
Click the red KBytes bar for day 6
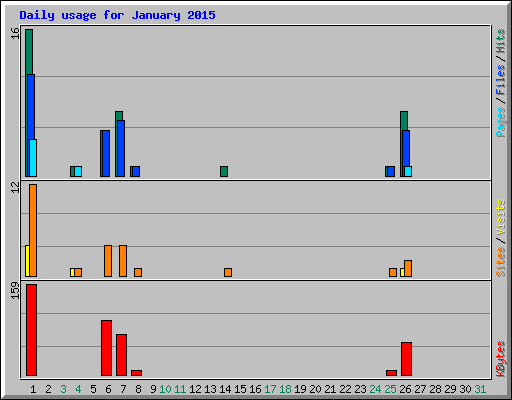coord(106,348)
